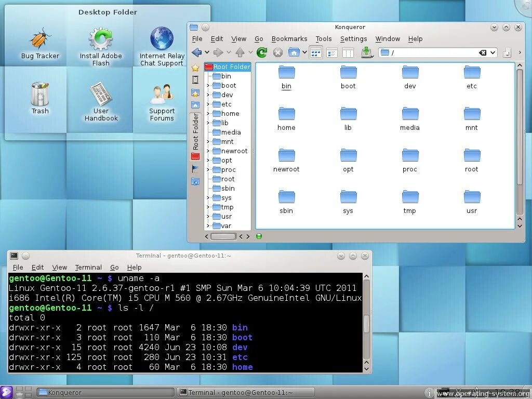Click the sidebar tree horizontal scrollbar
The image size is (532, 399).
coord(223,236)
